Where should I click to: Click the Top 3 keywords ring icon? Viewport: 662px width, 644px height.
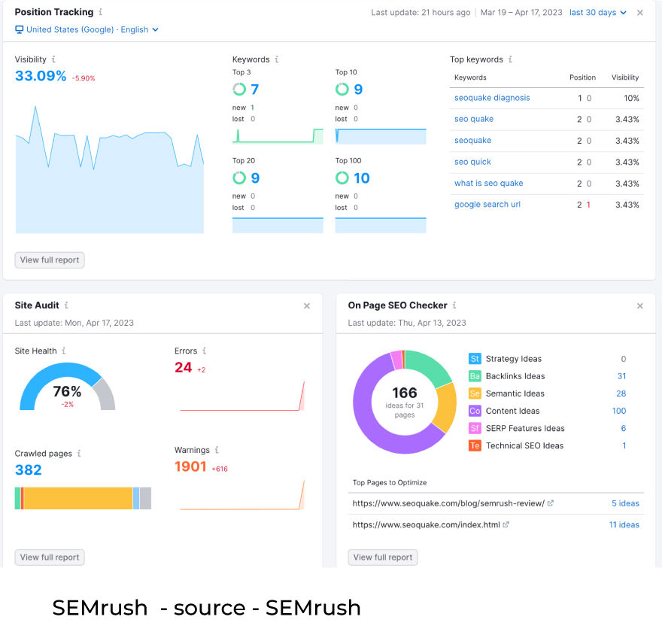coord(239,89)
